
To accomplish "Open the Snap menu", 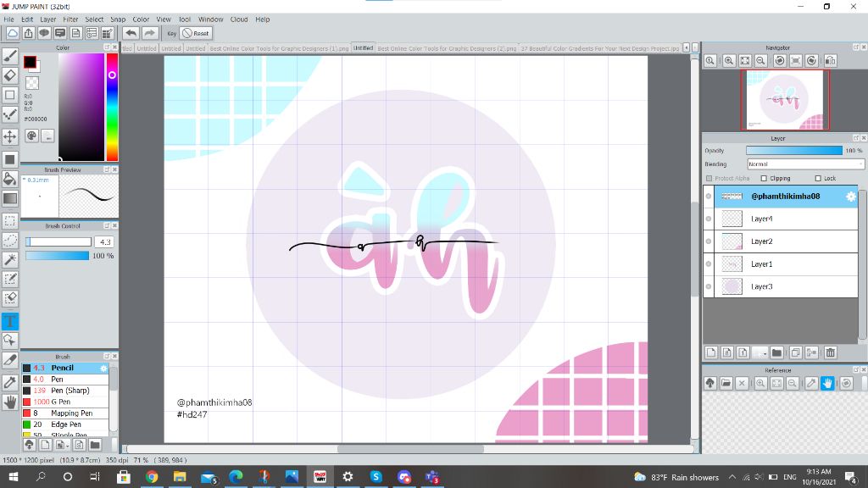I will [118, 19].
